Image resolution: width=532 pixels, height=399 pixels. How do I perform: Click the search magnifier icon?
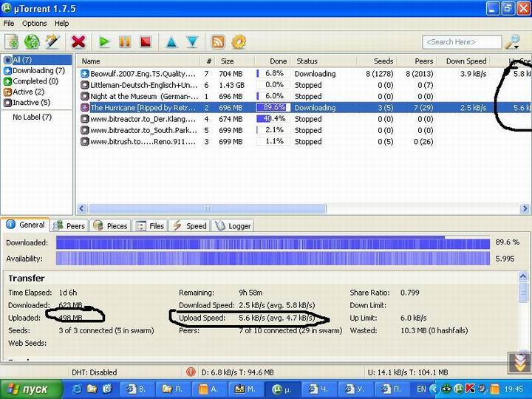(512, 42)
